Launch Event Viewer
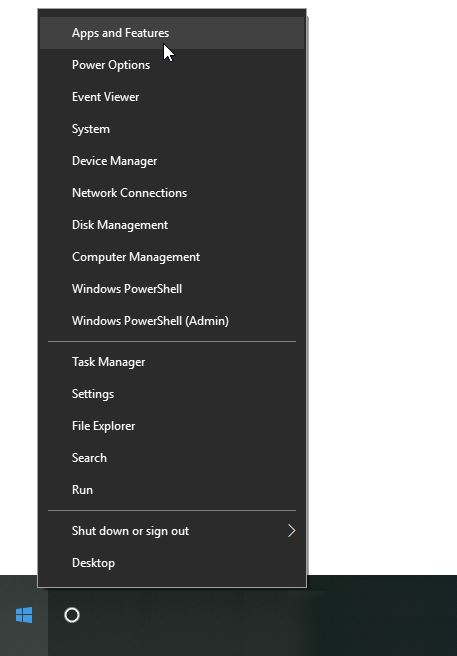 tap(172, 97)
